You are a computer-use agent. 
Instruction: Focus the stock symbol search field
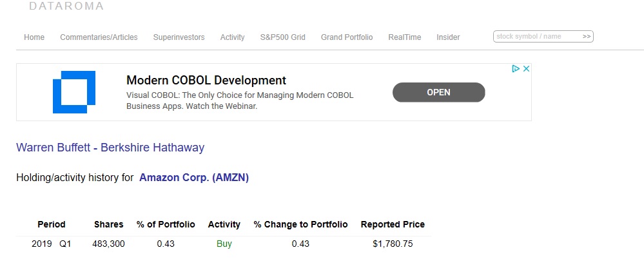[536, 37]
